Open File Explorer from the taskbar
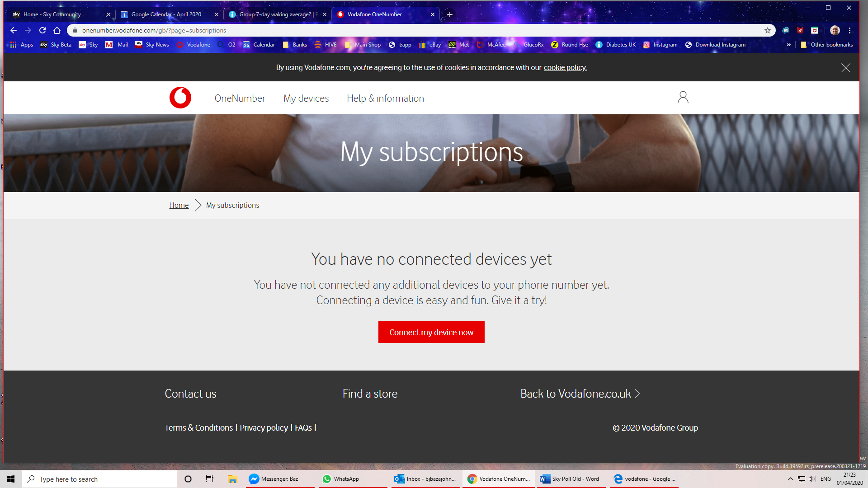The height and width of the screenshot is (488, 868). pos(232,479)
